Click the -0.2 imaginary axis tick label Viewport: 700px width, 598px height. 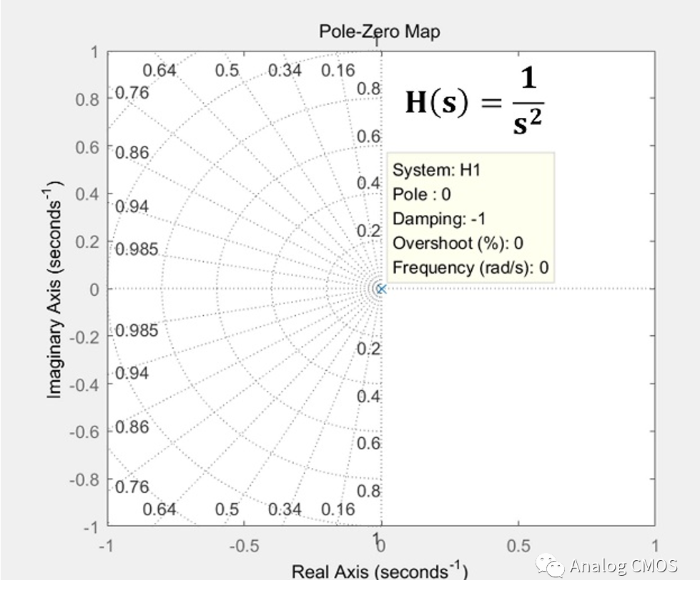click(85, 337)
